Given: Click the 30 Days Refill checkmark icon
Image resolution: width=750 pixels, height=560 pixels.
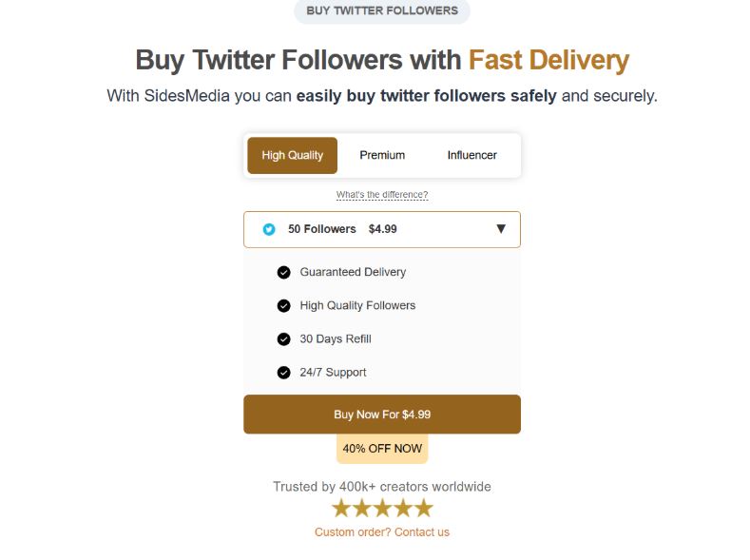Looking at the screenshot, I should click(283, 339).
